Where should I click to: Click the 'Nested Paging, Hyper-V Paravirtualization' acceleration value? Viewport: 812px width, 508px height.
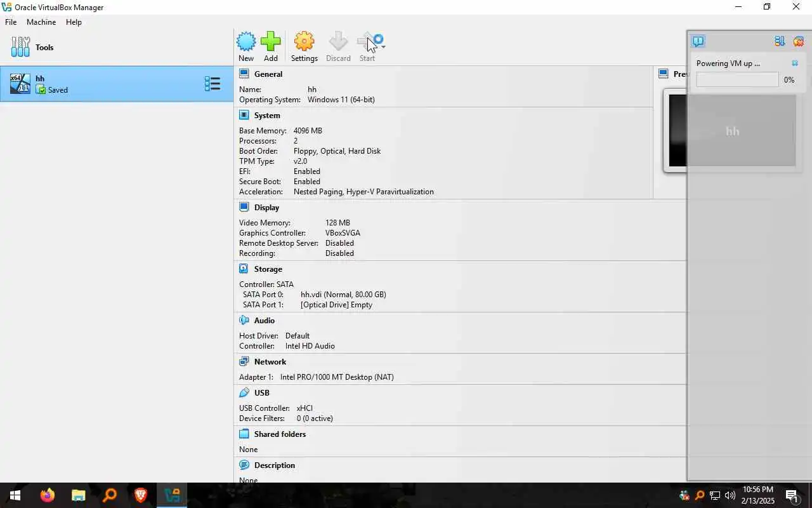point(363,192)
